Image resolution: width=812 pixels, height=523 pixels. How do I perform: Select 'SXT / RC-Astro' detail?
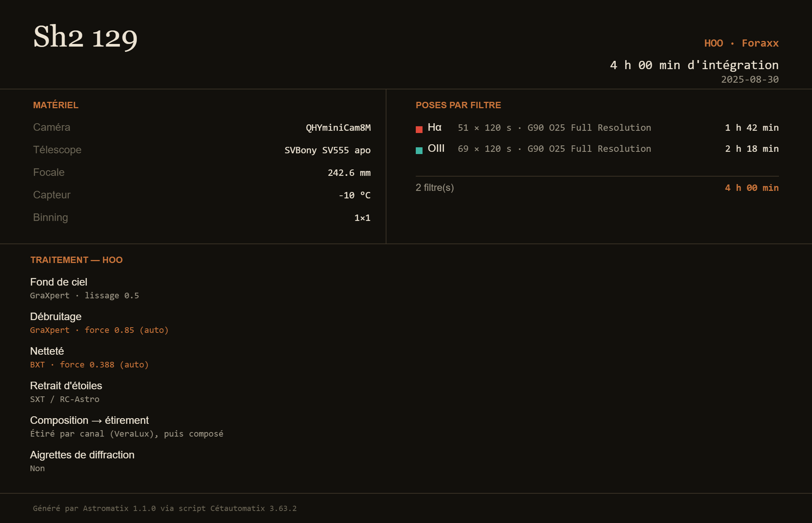click(x=65, y=399)
